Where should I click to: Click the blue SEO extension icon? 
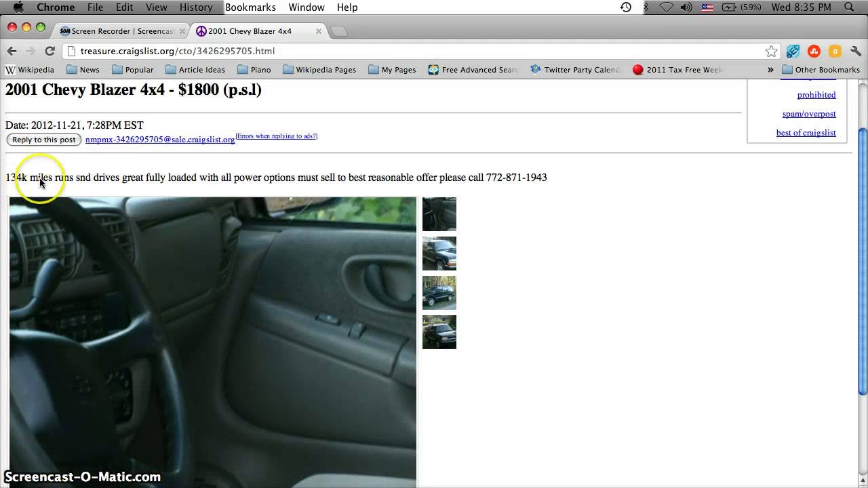[793, 51]
